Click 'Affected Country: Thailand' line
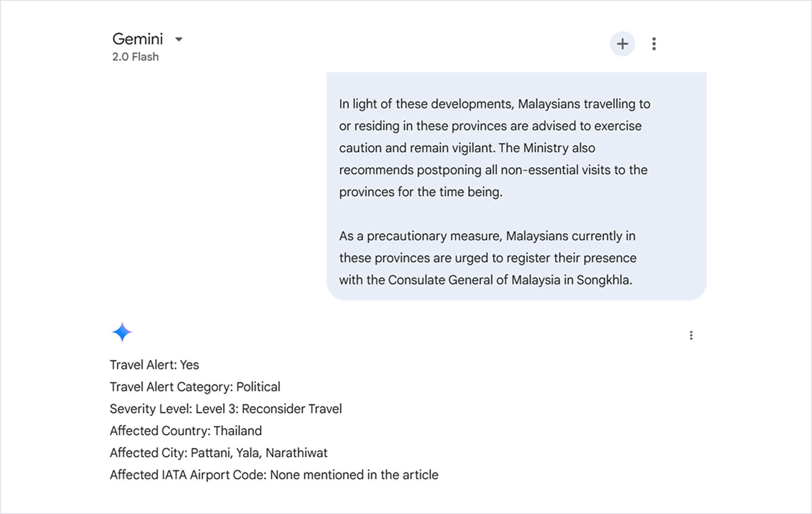Image resolution: width=812 pixels, height=514 pixels. click(186, 431)
